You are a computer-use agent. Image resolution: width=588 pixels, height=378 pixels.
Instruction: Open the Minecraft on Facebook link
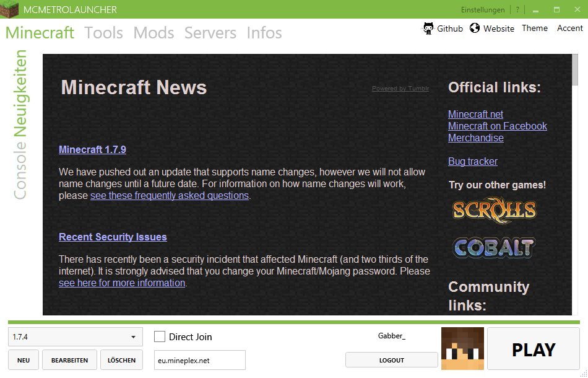(498, 126)
